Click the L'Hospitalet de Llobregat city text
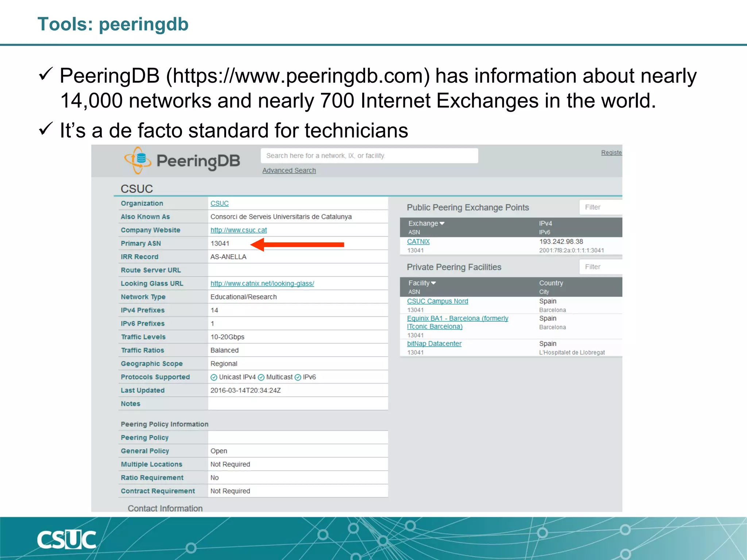 click(572, 353)
